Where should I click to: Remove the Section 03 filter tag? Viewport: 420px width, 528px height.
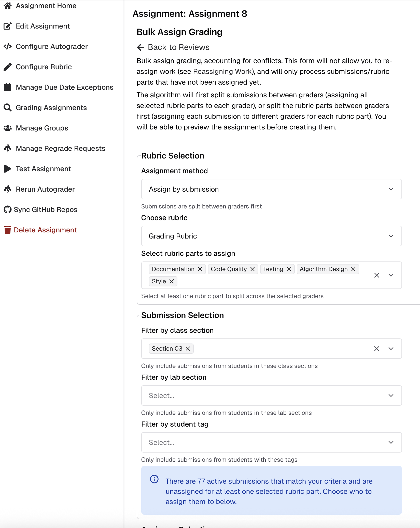tap(188, 348)
